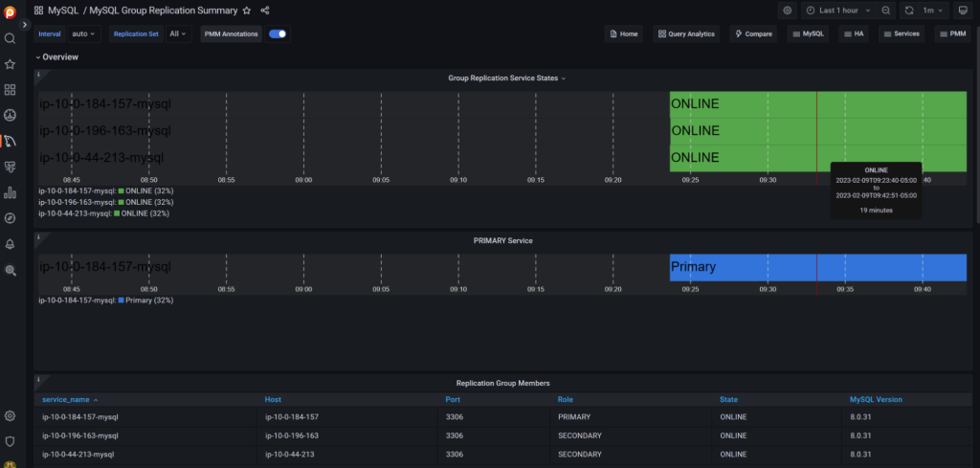Open the Replication Set All dropdown
Screen dimensions: 980x468
(x=178, y=33)
